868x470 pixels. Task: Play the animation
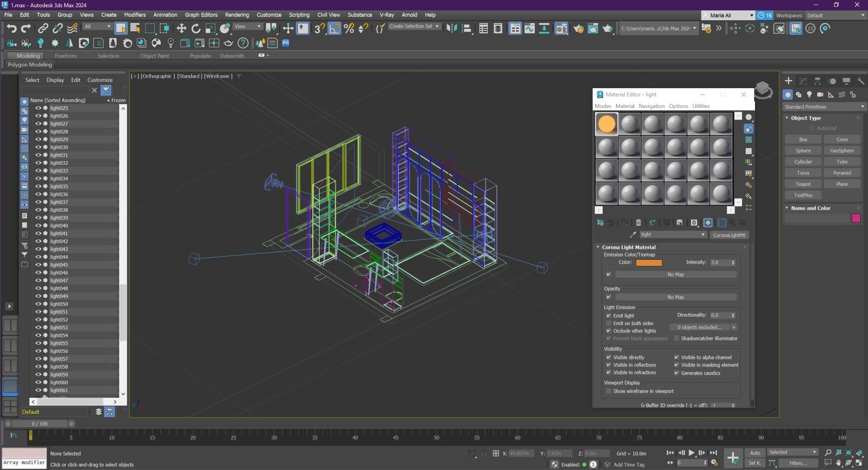(691, 453)
